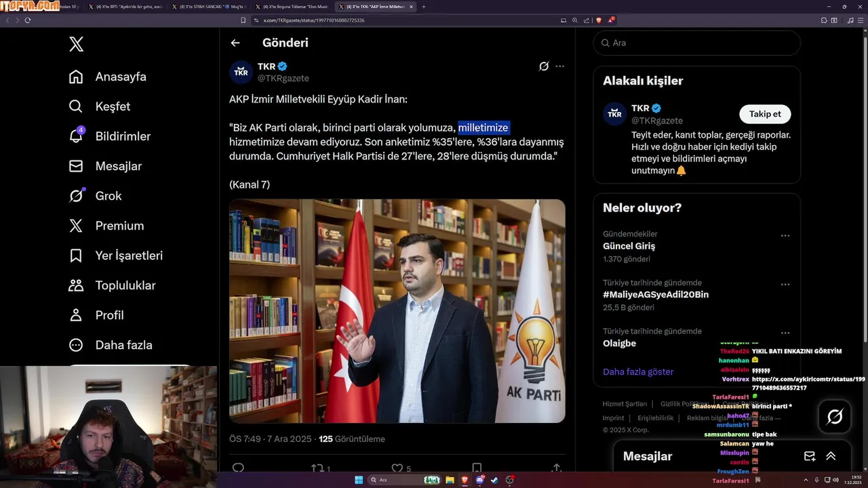Click the bookmark icon in the address bar
The image size is (868, 488).
tap(243, 20)
